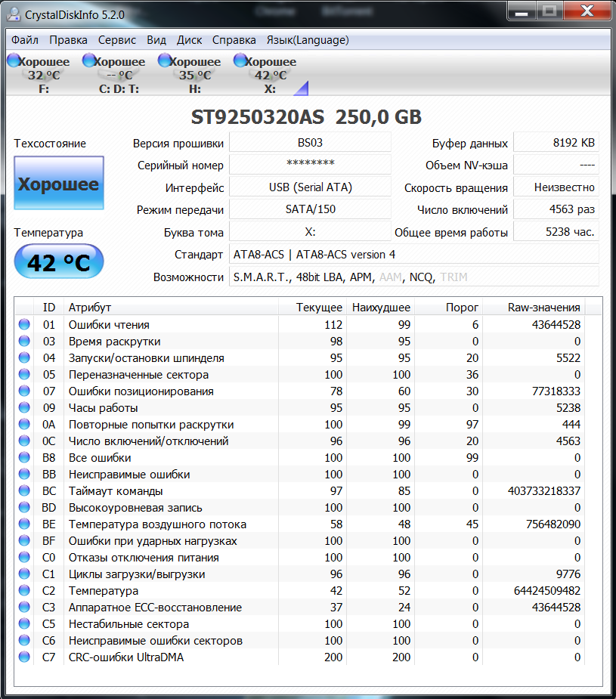This screenshot has height=699, width=616.
Task: Click status orb for attribute C0
Action: tap(24, 557)
